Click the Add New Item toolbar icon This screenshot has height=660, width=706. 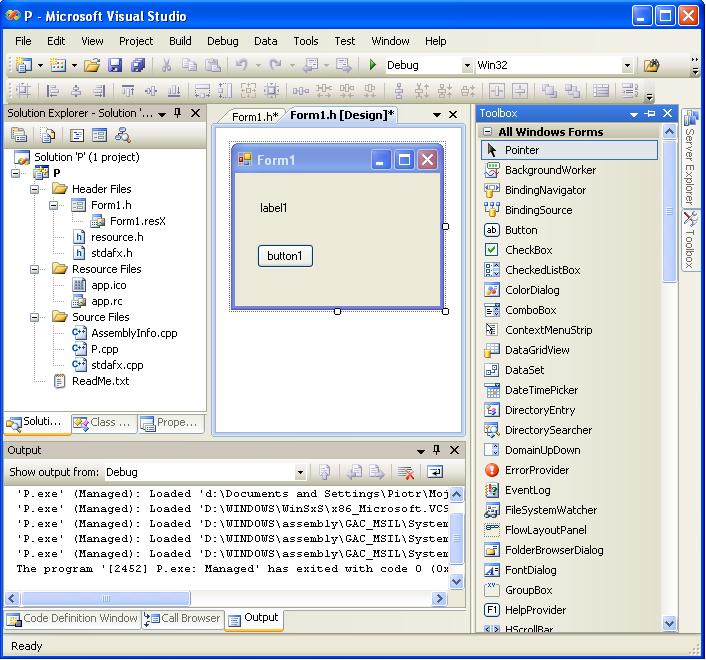coord(58,65)
